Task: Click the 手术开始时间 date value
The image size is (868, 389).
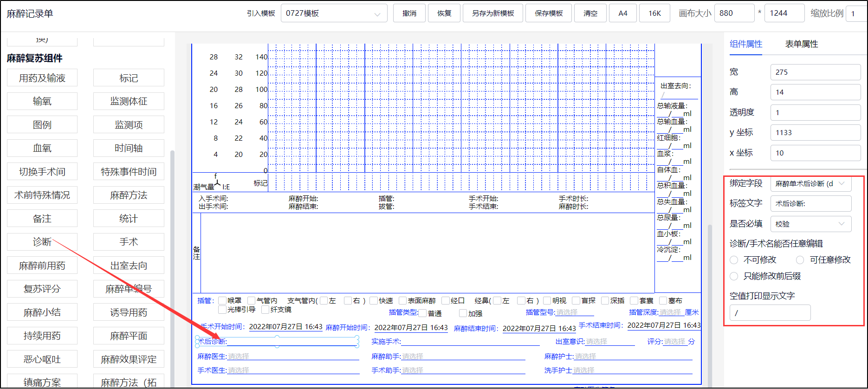Action: pos(286,327)
